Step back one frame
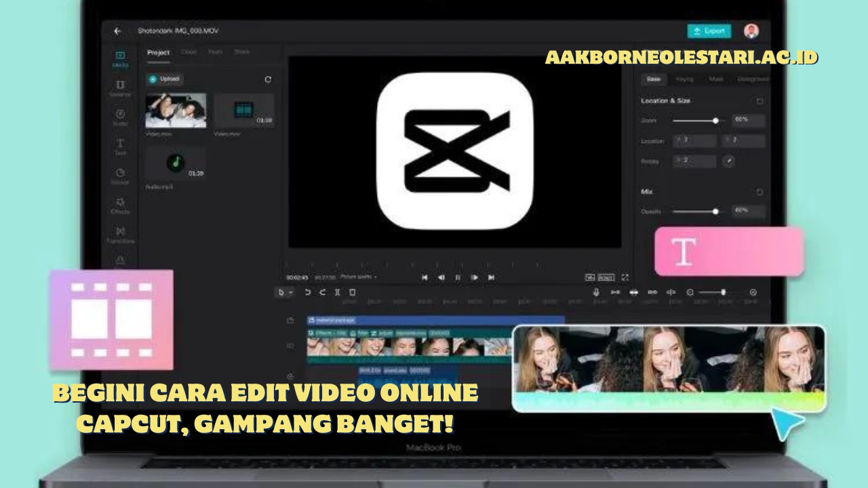 (441, 277)
